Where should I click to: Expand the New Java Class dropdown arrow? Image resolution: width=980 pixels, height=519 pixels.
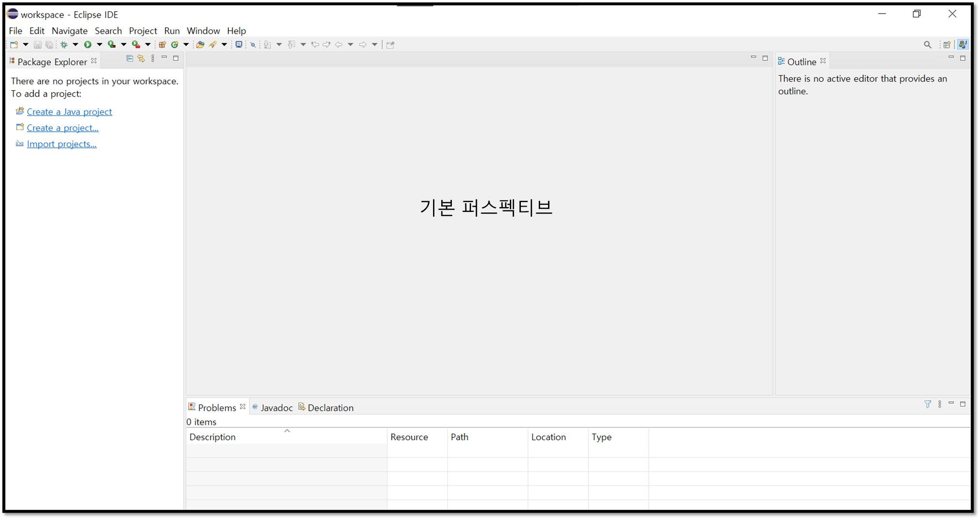click(x=186, y=45)
